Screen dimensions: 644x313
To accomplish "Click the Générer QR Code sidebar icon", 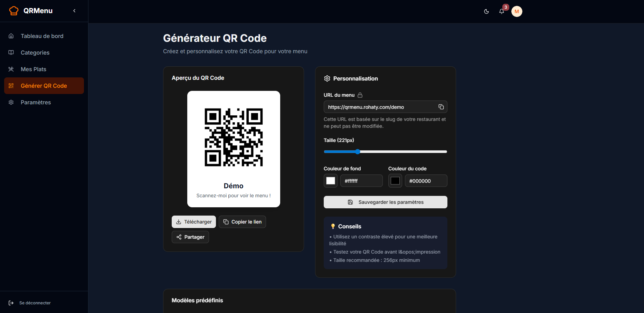I will coord(11,86).
